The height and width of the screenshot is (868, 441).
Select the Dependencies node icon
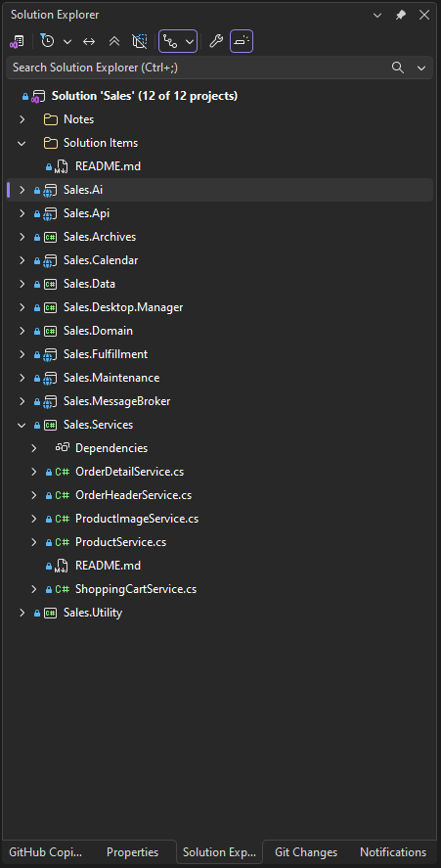pyautogui.click(x=62, y=448)
